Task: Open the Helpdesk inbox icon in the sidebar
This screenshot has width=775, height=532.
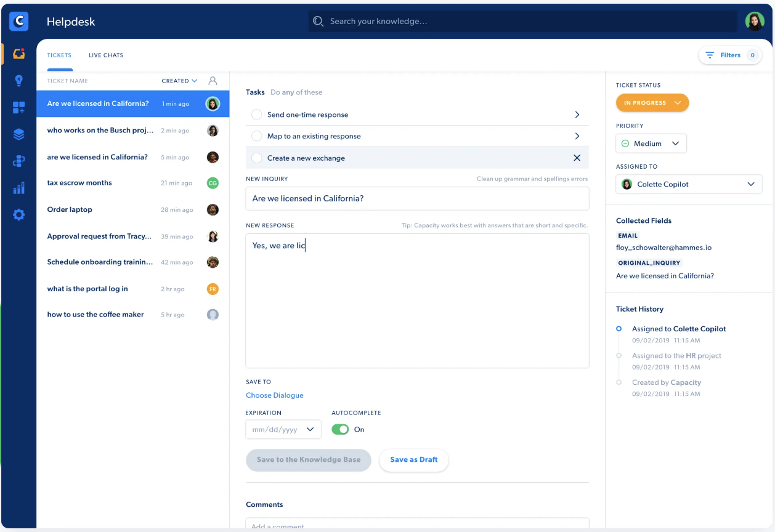Action: [18, 54]
